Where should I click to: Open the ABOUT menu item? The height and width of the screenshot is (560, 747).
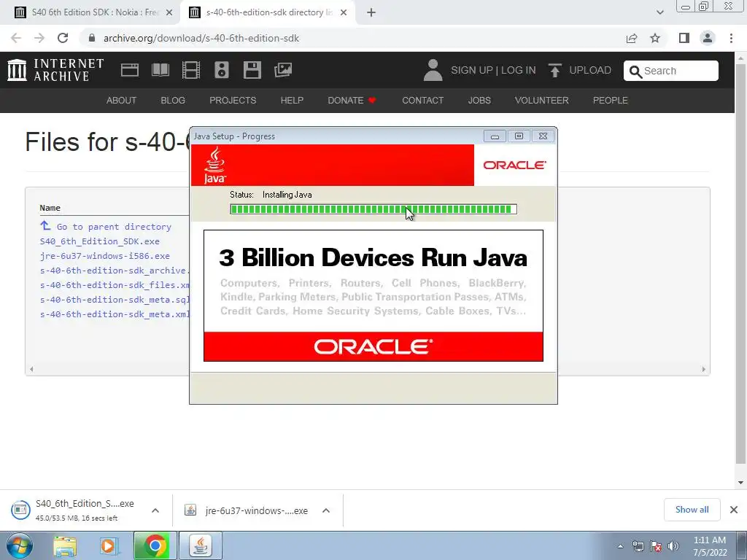(x=122, y=101)
